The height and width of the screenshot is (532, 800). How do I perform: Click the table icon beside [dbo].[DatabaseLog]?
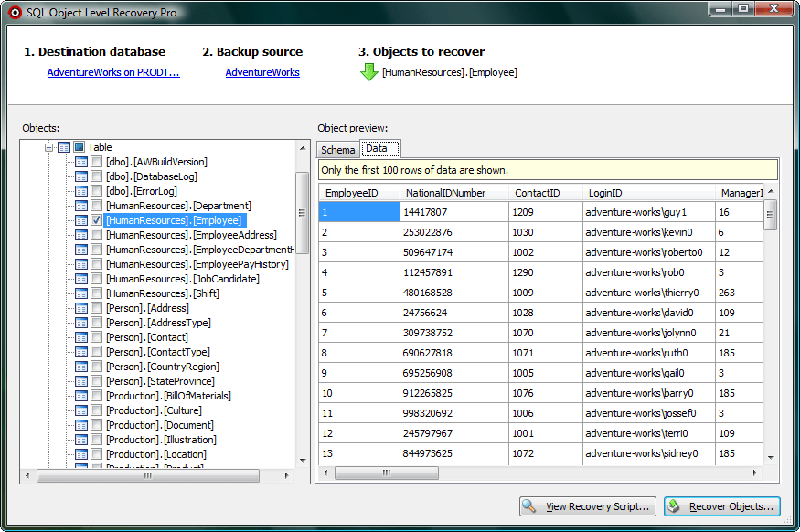[x=81, y=176]
